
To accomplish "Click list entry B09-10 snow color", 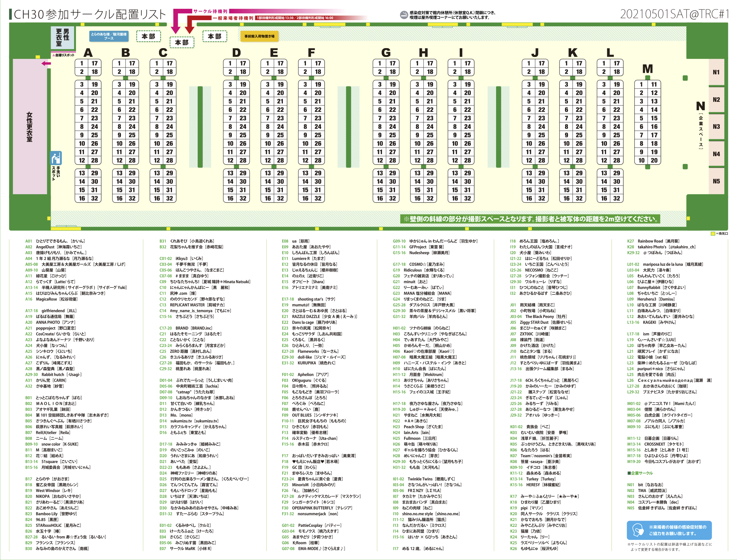I will coord(52,444).
